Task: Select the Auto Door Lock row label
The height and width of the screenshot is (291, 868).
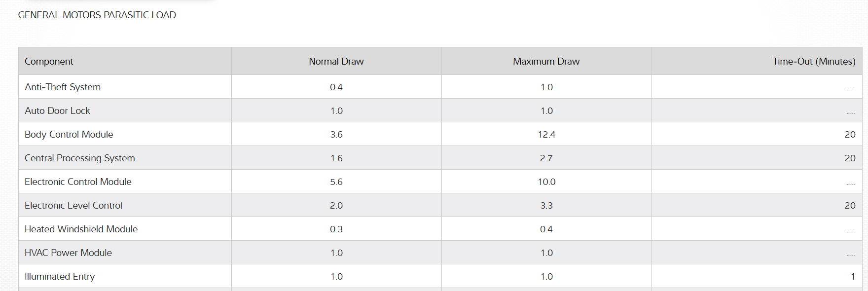Action: pyautogui.click(x=57, y=111)
